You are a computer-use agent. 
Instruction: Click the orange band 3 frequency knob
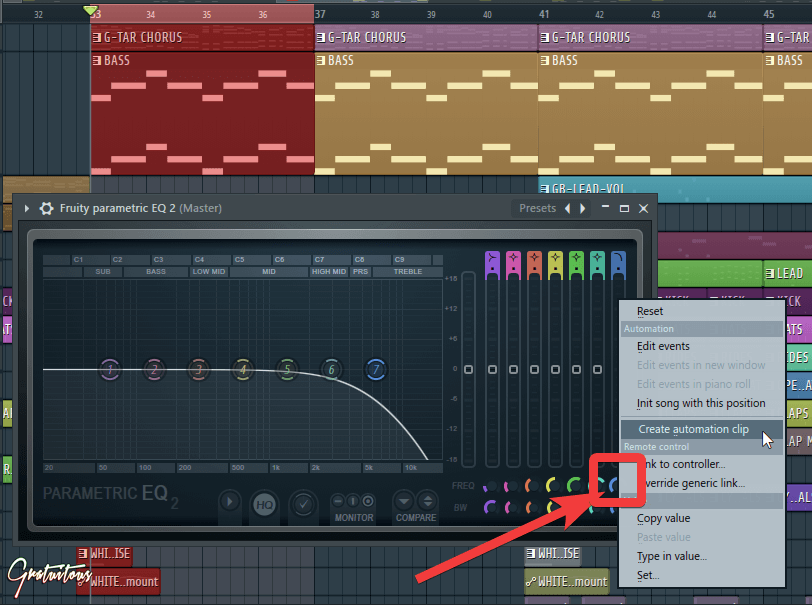tap(532, 486)
